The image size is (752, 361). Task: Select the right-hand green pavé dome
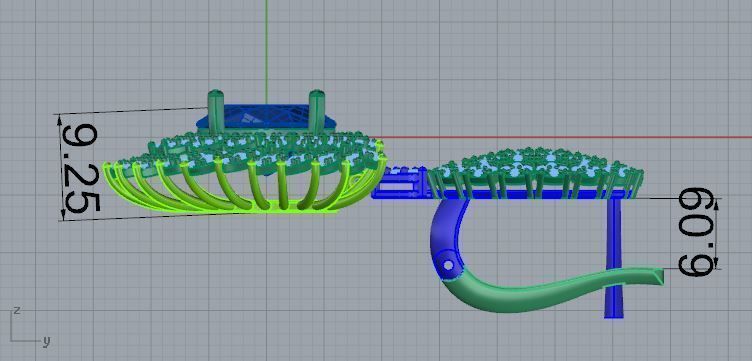535,173
